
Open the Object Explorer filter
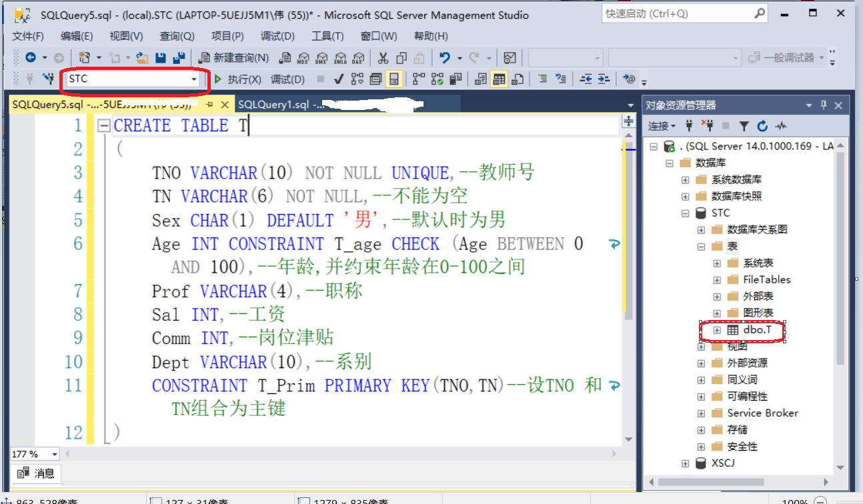(x=744, y=125)
